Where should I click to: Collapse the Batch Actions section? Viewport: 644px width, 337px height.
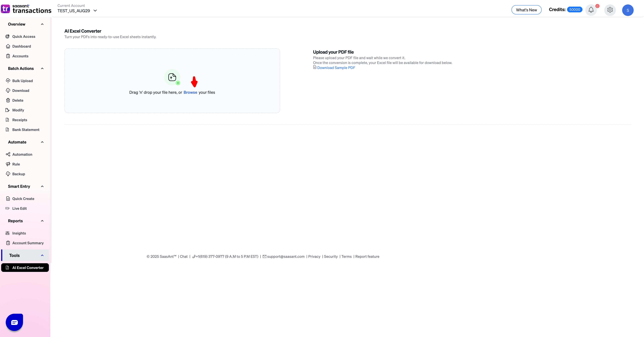tap(42, 68)
